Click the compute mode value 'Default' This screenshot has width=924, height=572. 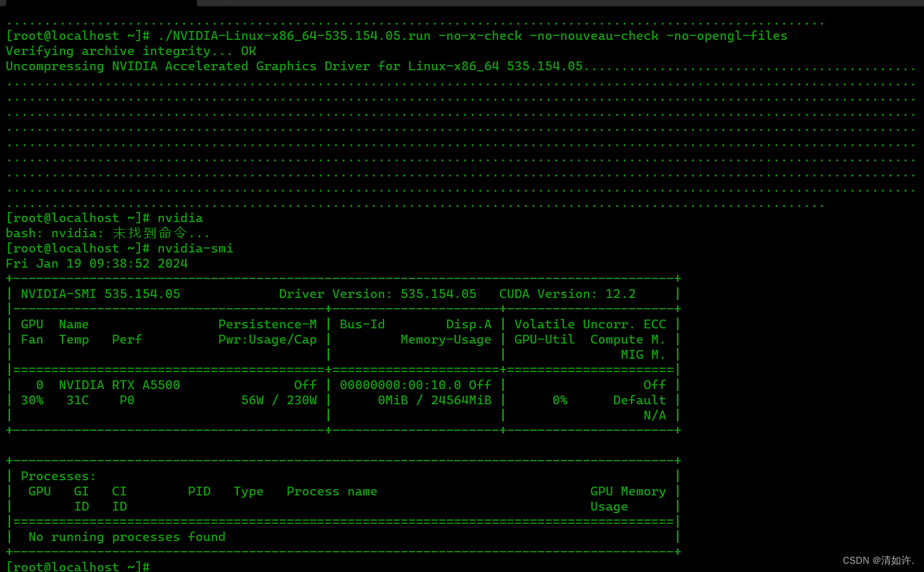640,401
